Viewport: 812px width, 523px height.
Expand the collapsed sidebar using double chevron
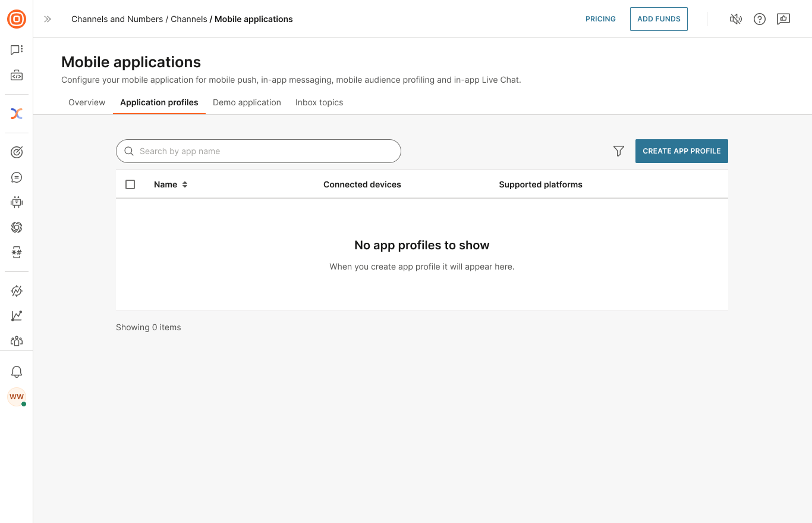48,19
